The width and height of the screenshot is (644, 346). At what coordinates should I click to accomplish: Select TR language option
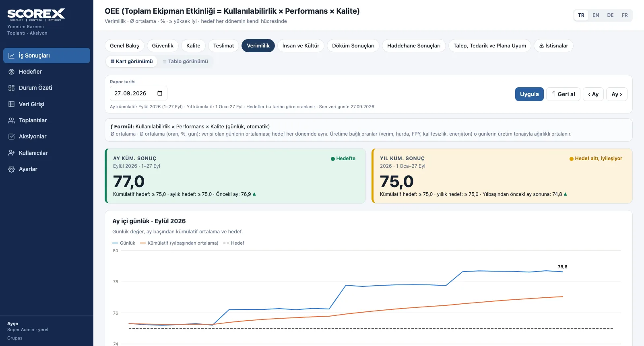(581, 15)
